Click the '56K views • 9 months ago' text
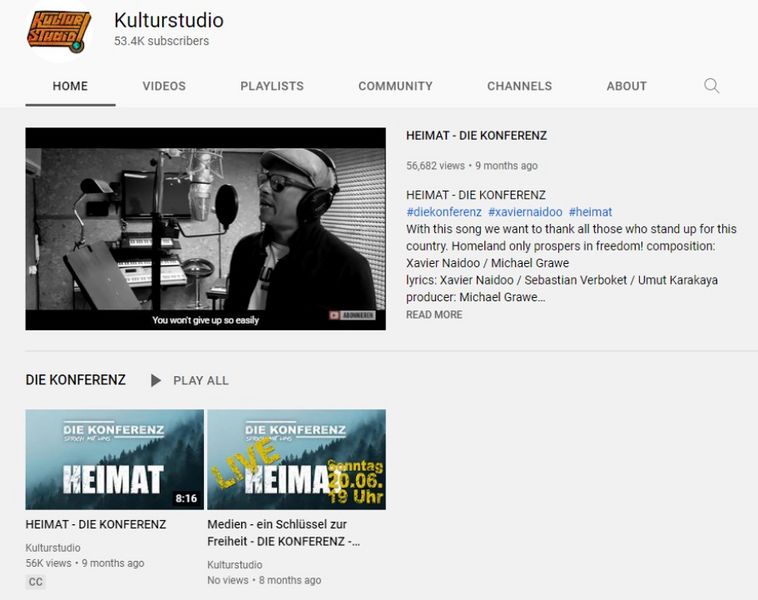Screen dimensions: 758x600 click(x=85, y=563)
